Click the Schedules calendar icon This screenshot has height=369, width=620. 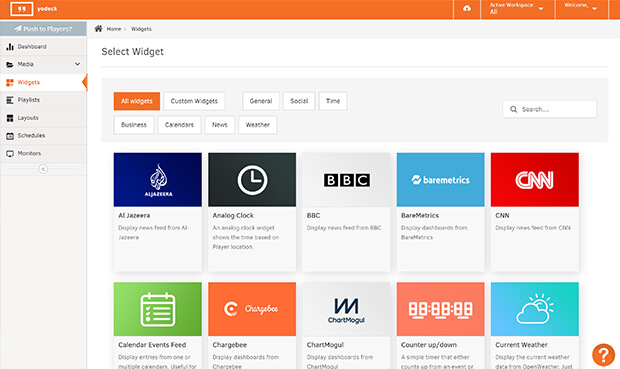pyautogui.click(x=10, y=136)
